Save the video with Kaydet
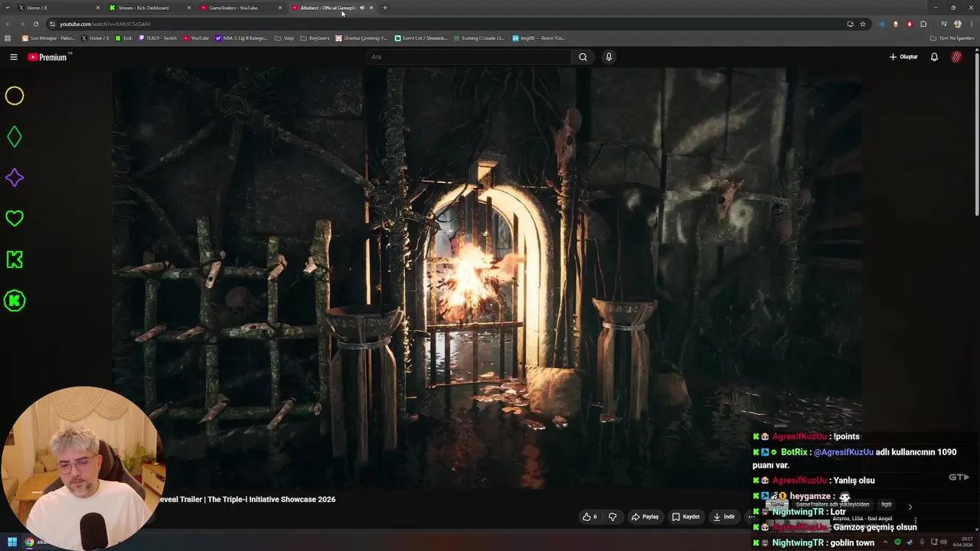The height and width of the screenshot is (551, 980). tap(686, 517)
